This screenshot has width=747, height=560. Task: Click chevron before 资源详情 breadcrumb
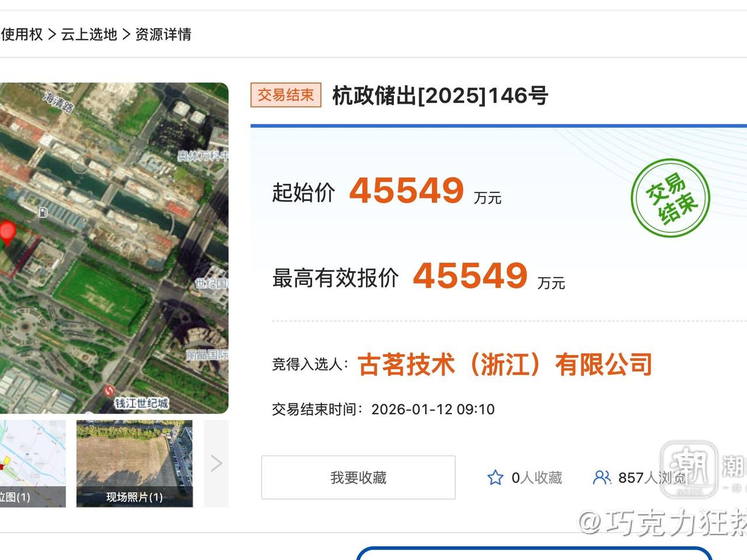click(126, 34)
